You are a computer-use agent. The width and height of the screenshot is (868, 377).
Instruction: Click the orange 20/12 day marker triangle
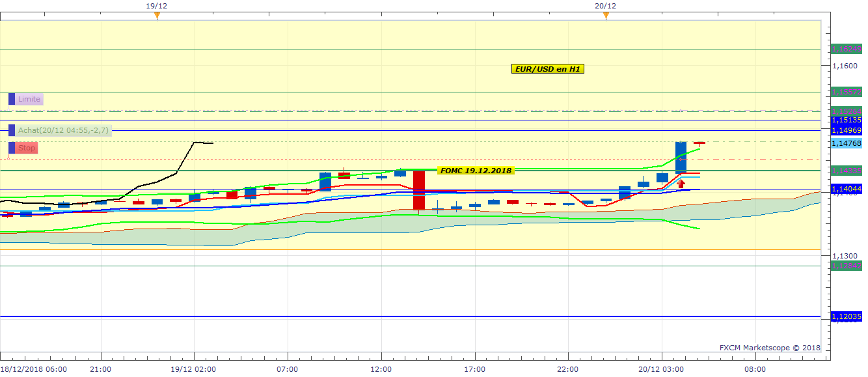606,15
